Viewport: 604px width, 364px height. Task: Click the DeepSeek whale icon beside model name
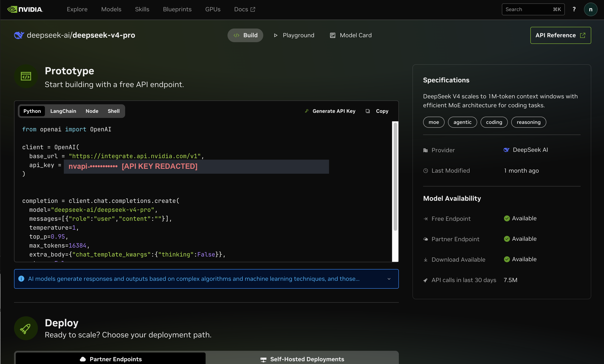pyautogui.click(x=19, y=35)
